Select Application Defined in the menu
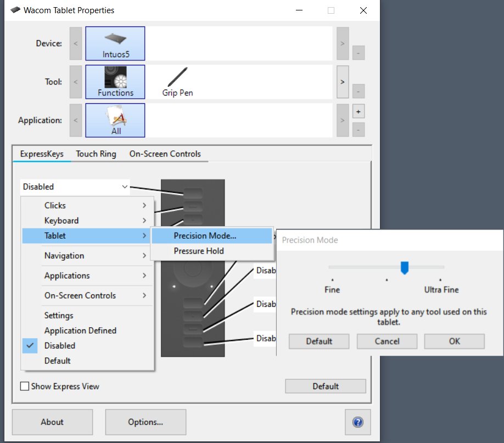 click(87, 330)
